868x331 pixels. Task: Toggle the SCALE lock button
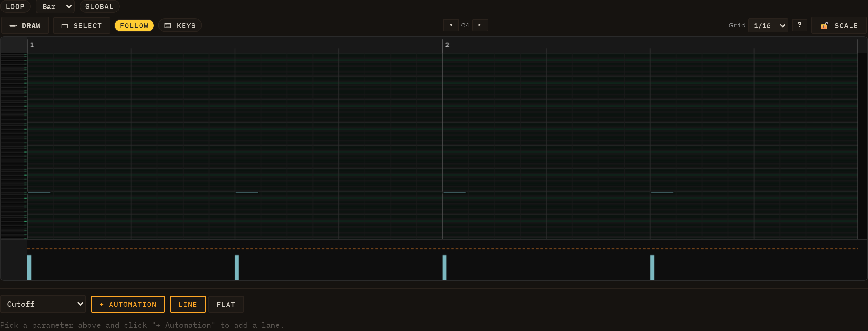[839, 25]
